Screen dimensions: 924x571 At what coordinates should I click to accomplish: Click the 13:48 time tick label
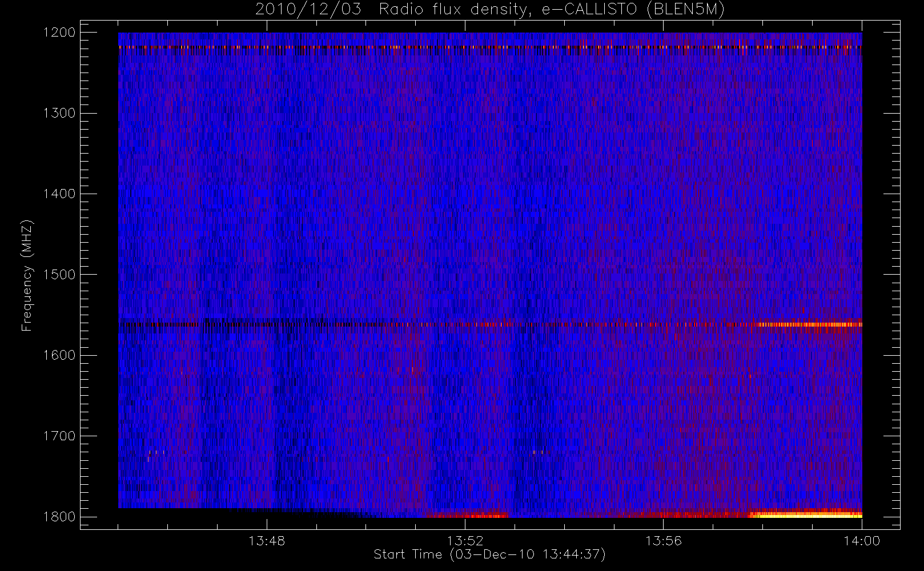click(267, 541)
